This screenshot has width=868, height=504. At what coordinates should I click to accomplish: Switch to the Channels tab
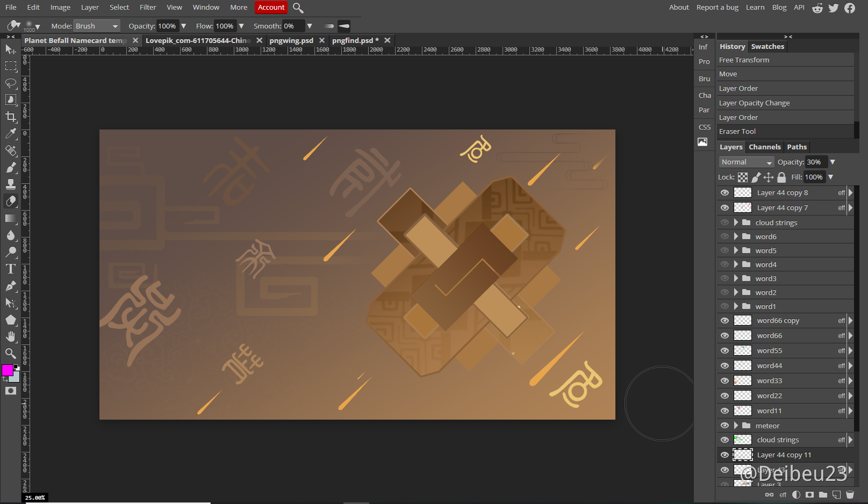pyautogui.click(x=764, y=147)
